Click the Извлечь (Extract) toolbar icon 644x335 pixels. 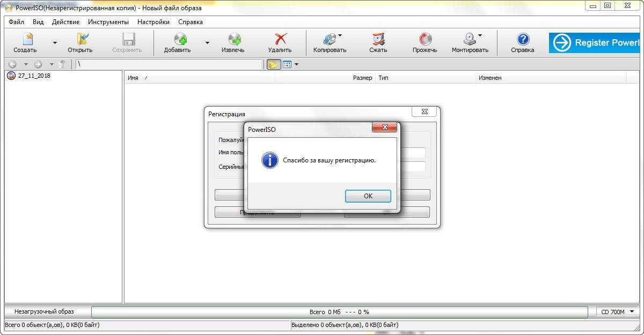(x=233, y=43)
